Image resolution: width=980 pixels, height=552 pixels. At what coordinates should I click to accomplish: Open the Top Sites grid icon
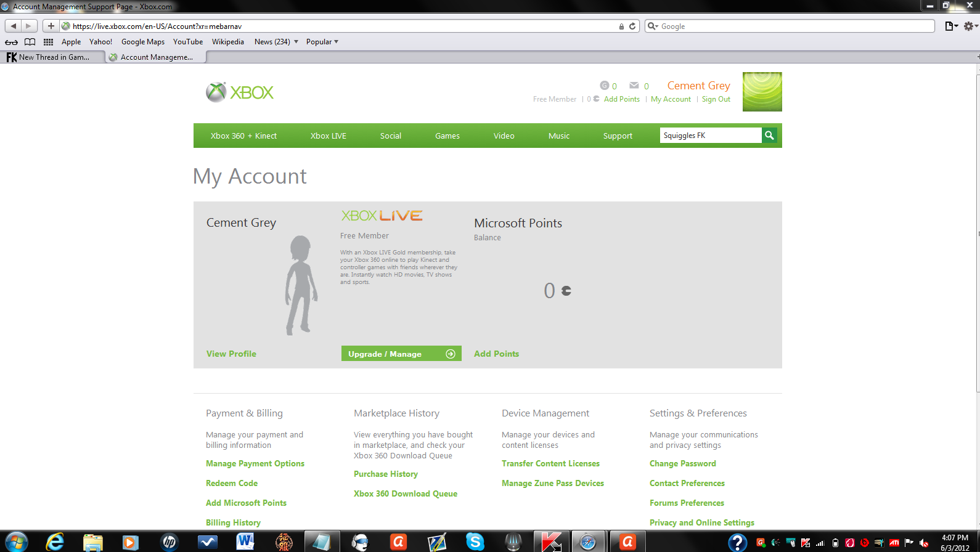(x=48, y=42)
